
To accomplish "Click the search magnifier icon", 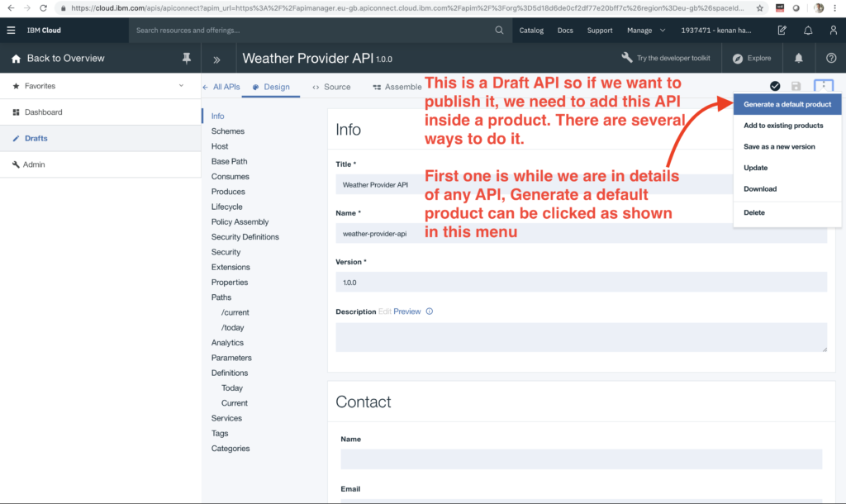I will 499,31.
